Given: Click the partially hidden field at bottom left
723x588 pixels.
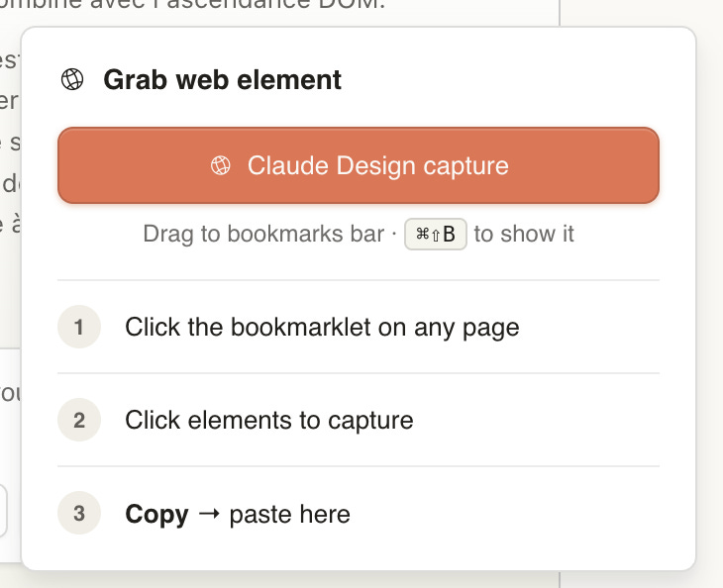Looking at the screenshot, I should click(x=3, y=510).
